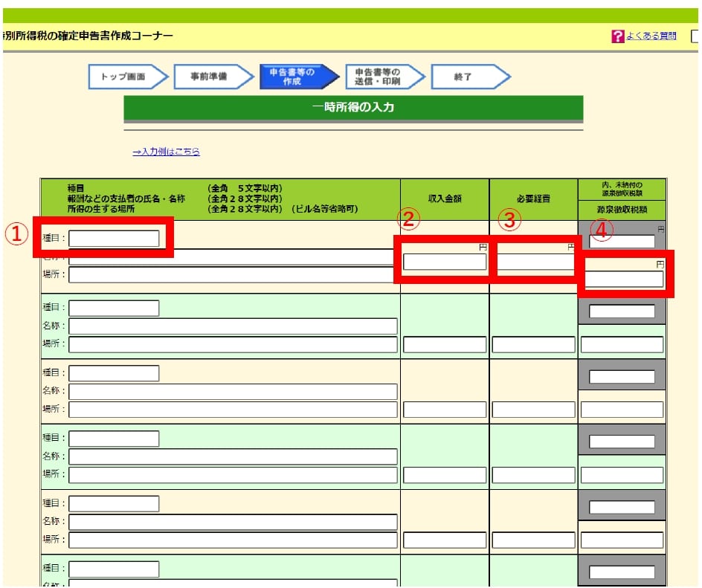Click the fifth row's gray 未納付 field

point(622,507)
